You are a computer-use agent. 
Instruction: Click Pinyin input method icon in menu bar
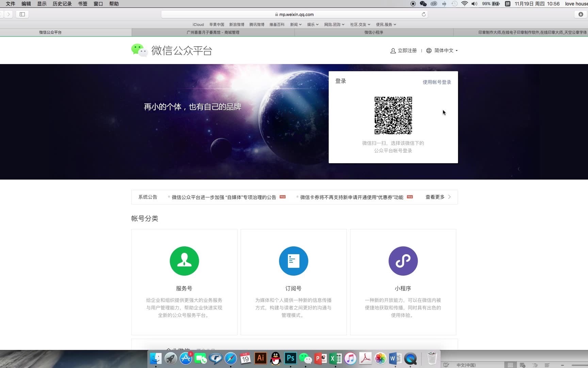coord(508,4)
